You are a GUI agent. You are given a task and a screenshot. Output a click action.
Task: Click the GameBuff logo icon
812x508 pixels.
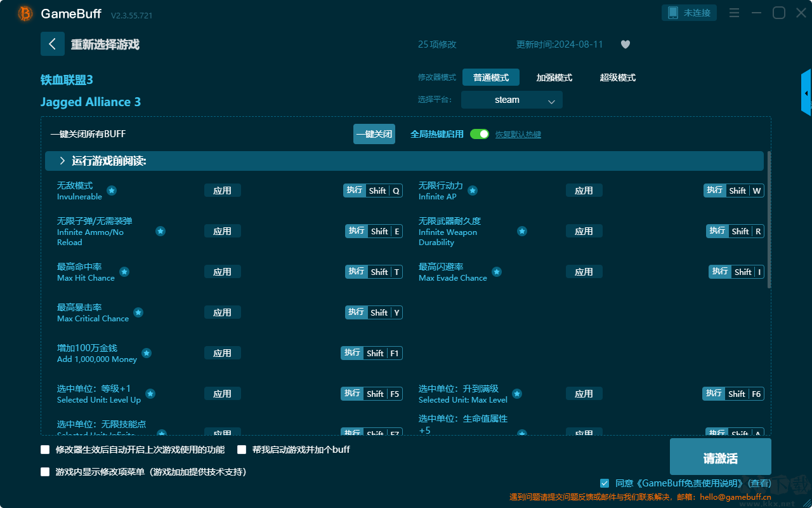pos(25,13)
